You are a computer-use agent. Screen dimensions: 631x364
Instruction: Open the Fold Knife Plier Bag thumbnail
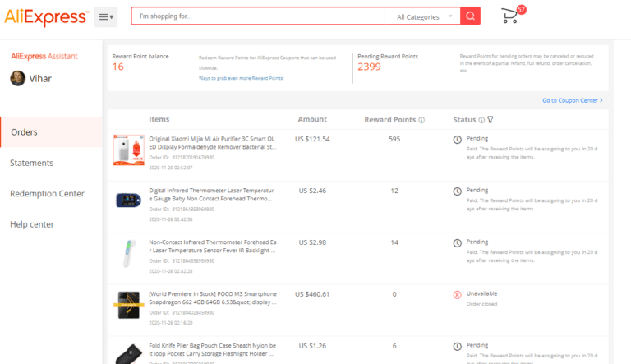coord(129,354)
